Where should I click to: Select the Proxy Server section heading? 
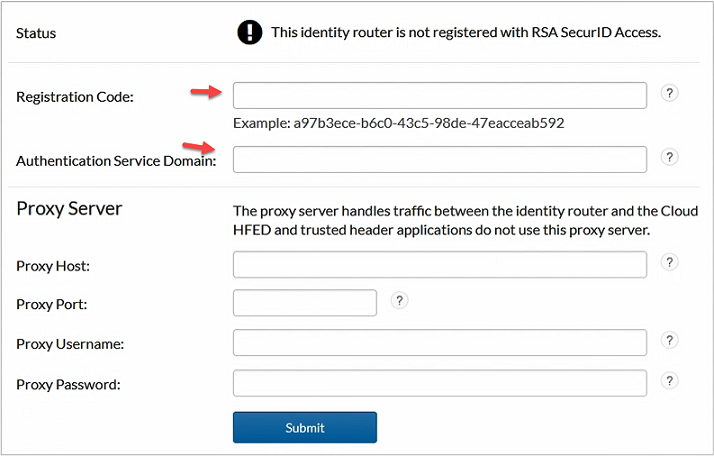click(x=69, y=209)
